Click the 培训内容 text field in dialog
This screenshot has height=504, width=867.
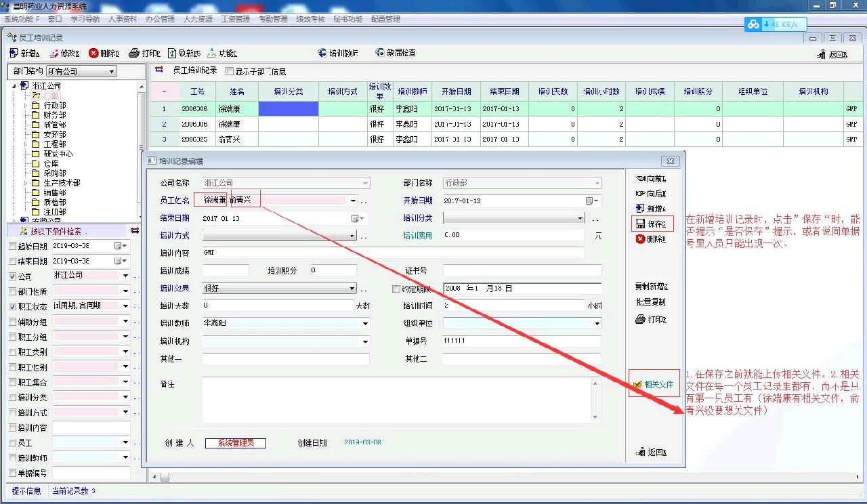point(393,252)
